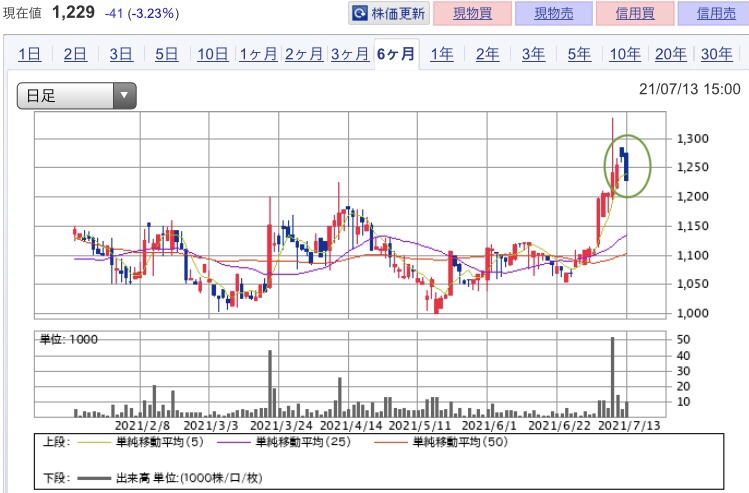Click the current price value 1,229

[74, 12]
